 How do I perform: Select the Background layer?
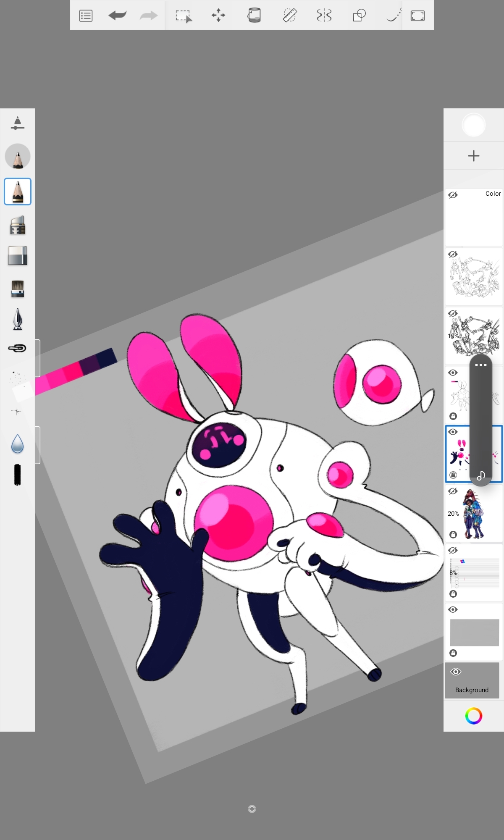472,681
